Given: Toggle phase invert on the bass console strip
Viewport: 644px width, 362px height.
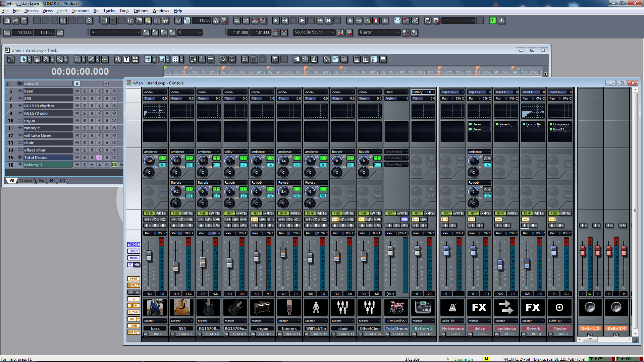Looking at the screenshot, I should 155,220.
